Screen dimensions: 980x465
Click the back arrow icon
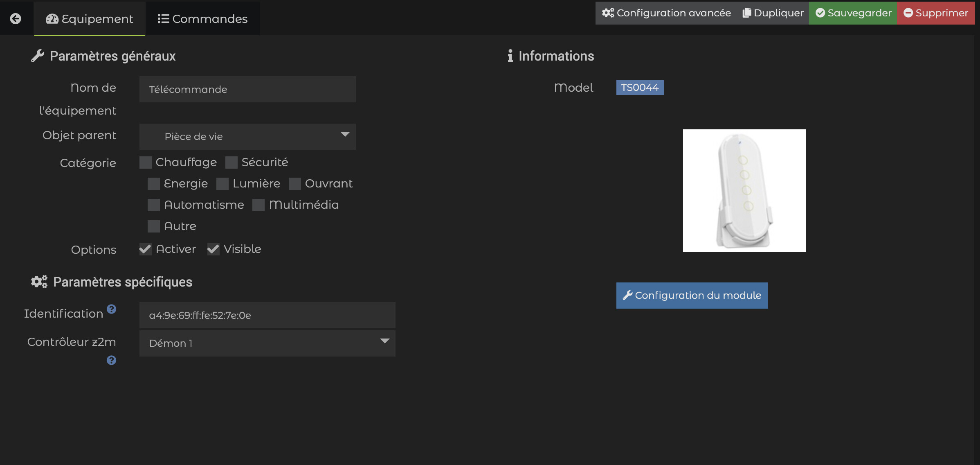click(16, 18)
